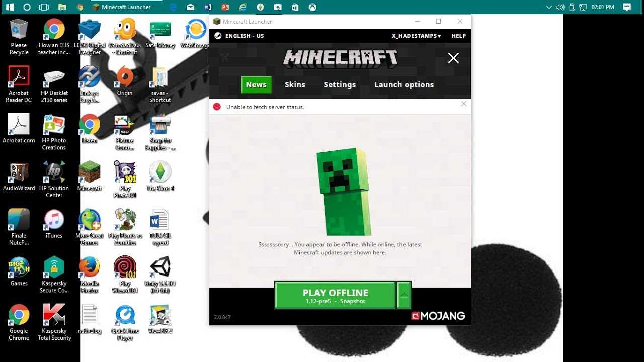This screenshot has width=644, height=362.
Task: Launch File Explorer from the taskbar
Action: pos(62,7)
